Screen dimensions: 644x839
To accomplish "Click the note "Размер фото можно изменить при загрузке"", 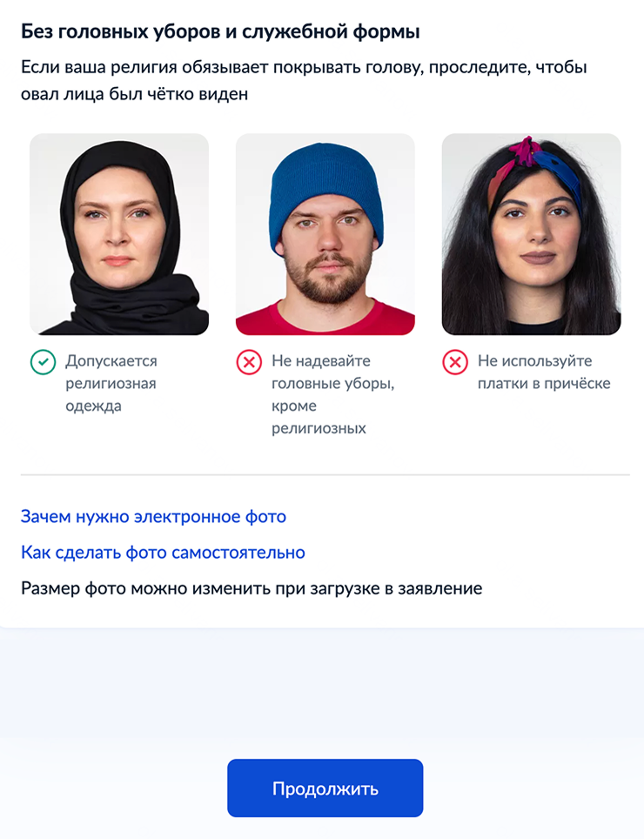I will (252, 588).
